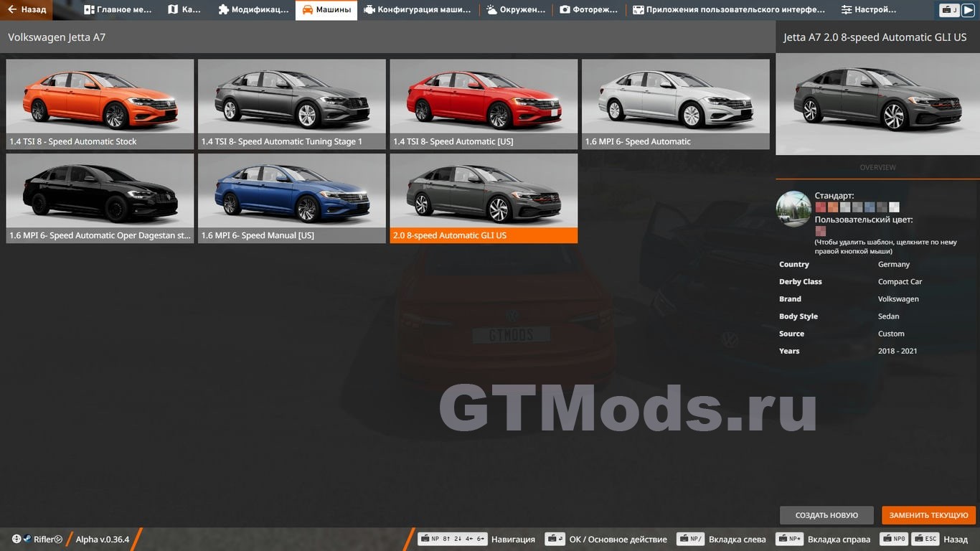Image resolution: width=980 pixels, height=551 pixels.
Task: Click the Steam icon beside Rifler
Action: click(x=27, y=539)
